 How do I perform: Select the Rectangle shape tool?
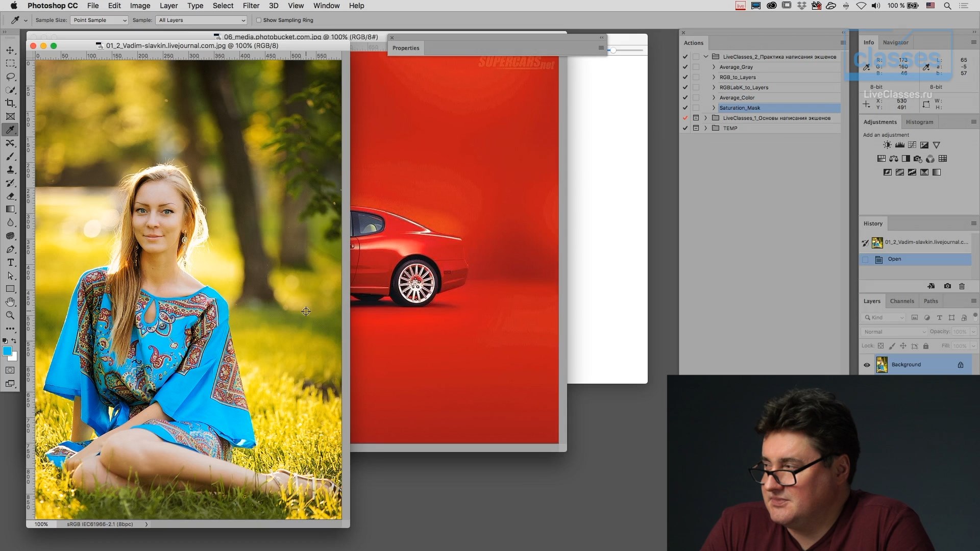10,289
